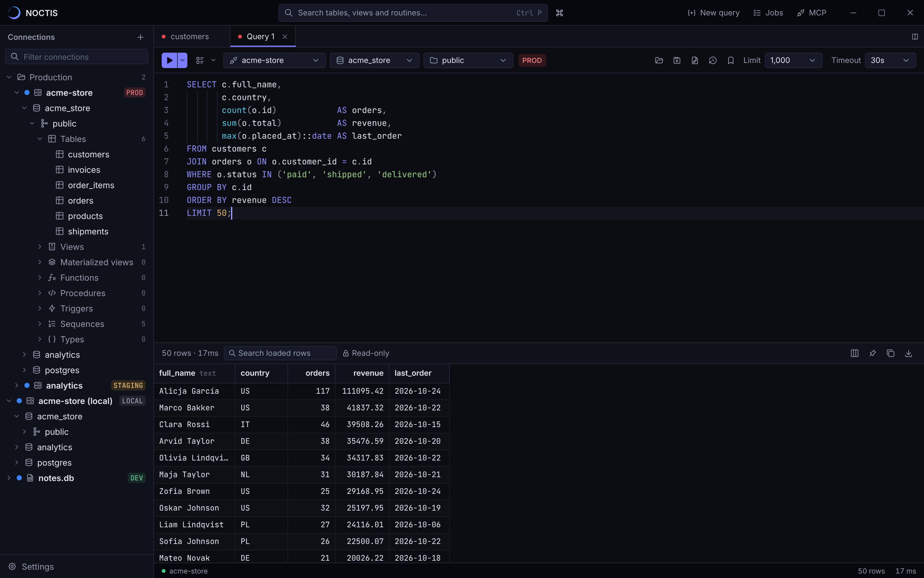Open the acme-store connection dropdown
924x578 pixels.
tap(274, 60)
